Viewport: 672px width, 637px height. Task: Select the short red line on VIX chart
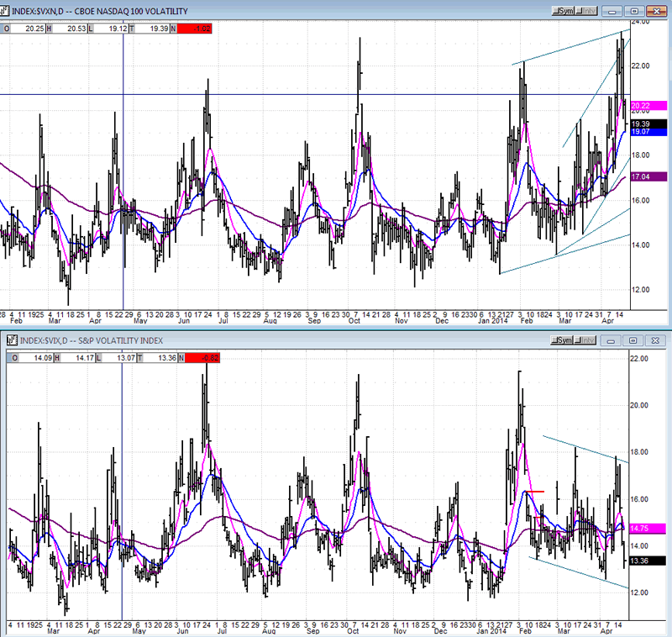pyautogui.click(x=534, y=491)
